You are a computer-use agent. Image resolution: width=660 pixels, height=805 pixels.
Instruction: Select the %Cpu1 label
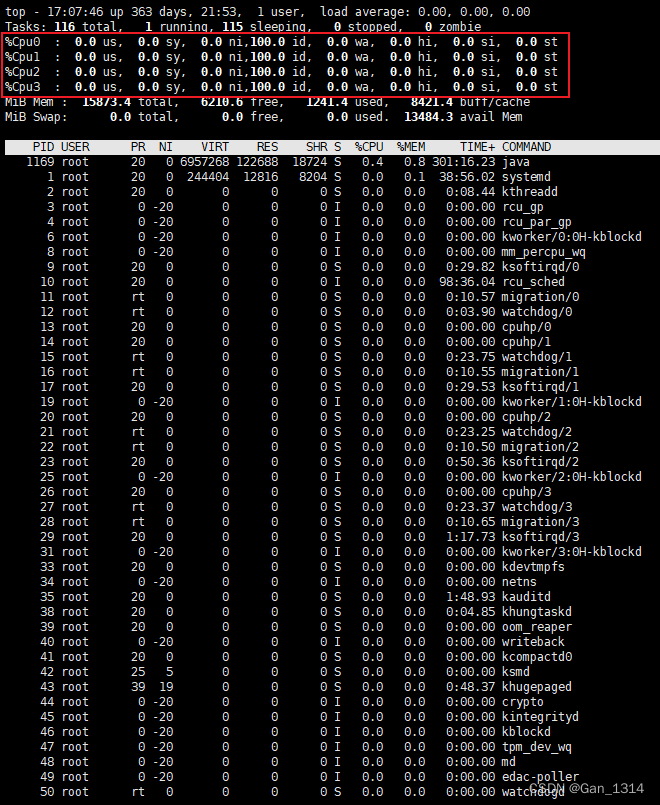[23, 57]
